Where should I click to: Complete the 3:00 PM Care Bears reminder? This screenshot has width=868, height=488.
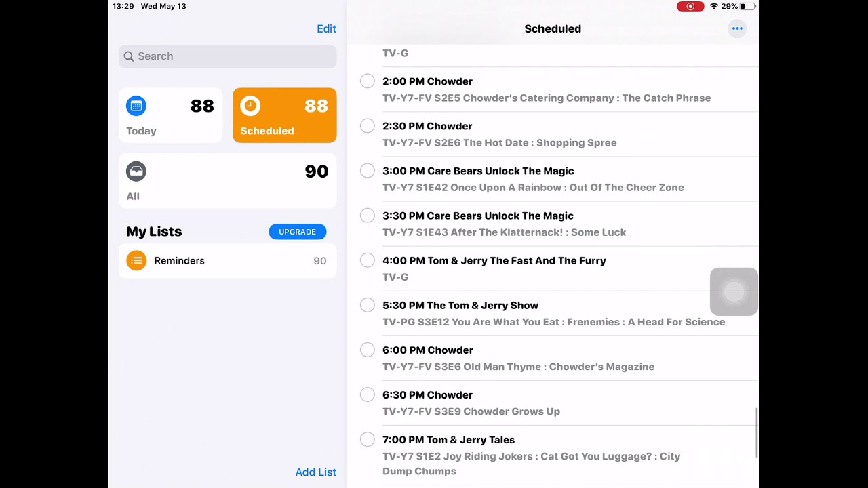click(368, 171)
